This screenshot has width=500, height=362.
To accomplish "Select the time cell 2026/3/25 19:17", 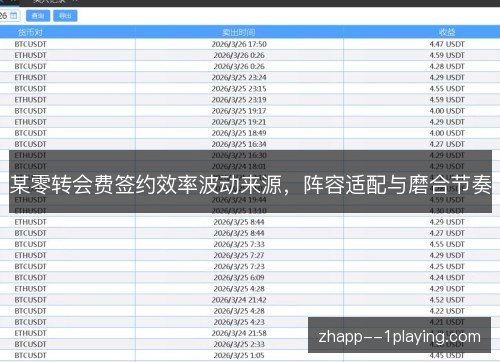I will click(x=239, y=111).
